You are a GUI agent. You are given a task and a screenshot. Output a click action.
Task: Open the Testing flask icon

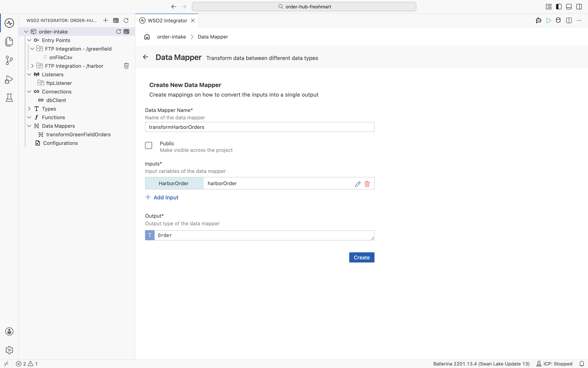(x=9, y=98)
